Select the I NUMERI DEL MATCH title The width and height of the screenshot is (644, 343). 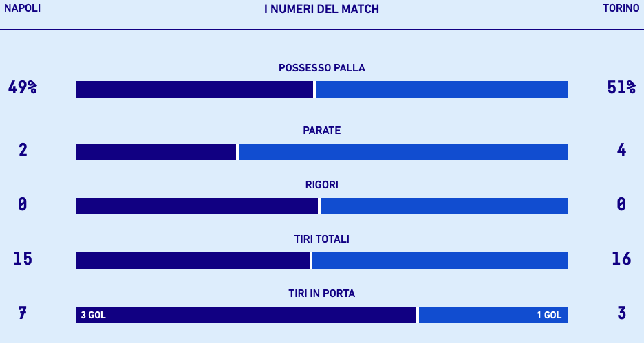pos(321,9)
